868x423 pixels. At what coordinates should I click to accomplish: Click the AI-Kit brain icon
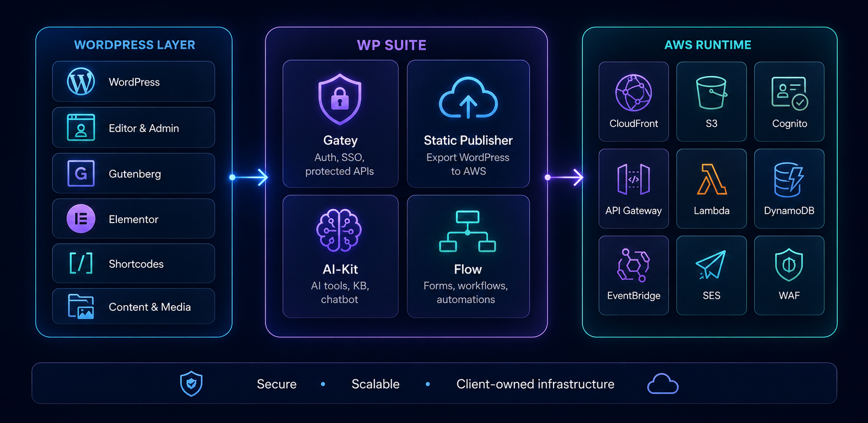click(340, 230)
